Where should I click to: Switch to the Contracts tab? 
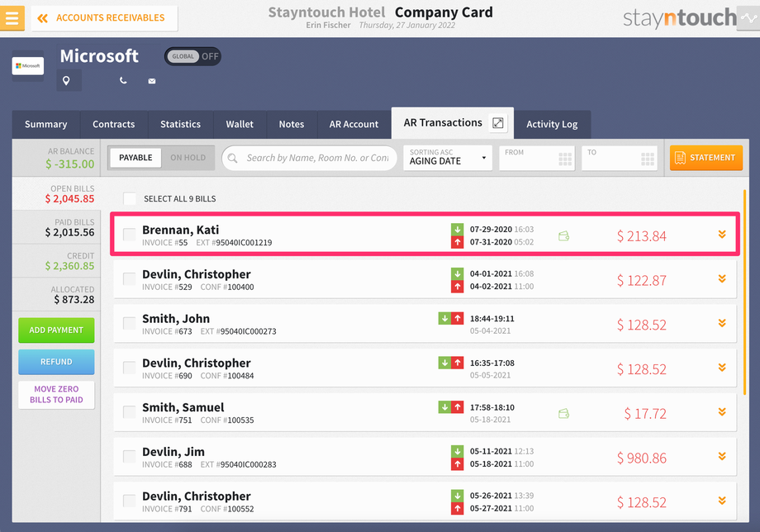pos(114,125)
